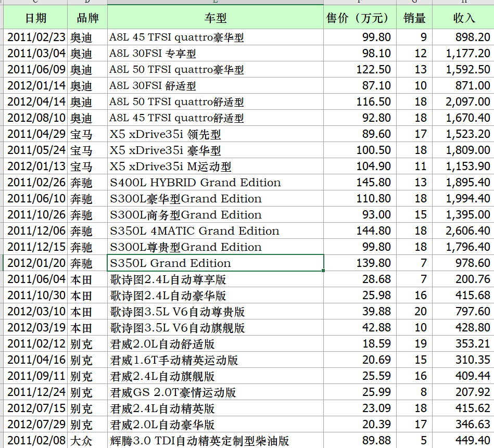Select the 销量 header cell
Screen dimensions: 494x448
pos(414,17)
